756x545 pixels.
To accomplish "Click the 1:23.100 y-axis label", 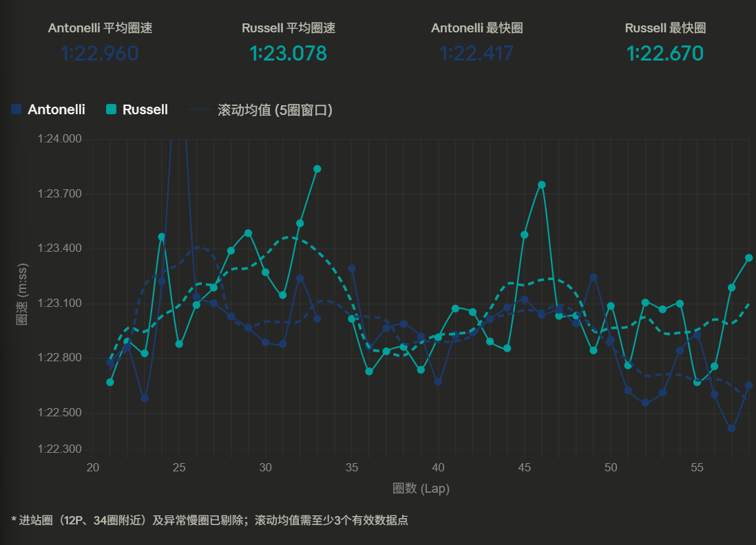I will (x=60, y=303).
